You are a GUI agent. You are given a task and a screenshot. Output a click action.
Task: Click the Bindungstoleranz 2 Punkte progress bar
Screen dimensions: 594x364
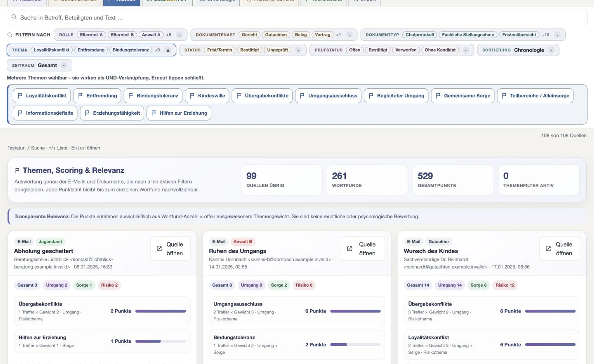coord(355,344)
